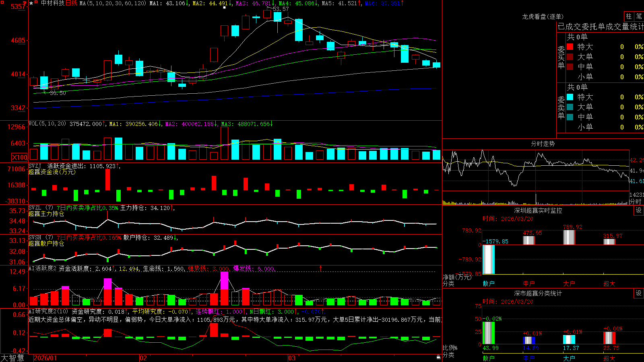This screenshot has width=644, height=362.
Task: Open VOL(5,10,20) indicator parameters
Action: tap(47, 124)
